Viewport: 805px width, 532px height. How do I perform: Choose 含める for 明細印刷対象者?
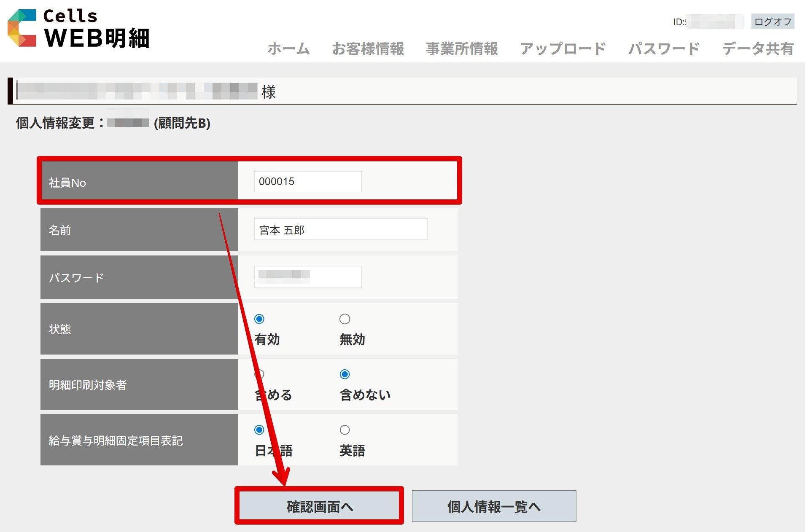click(259, 374)
